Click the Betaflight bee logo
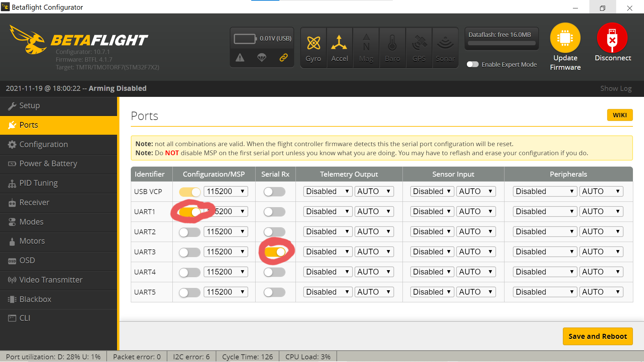The height and width of the screenshot is (362, 644). coord(28,40)
